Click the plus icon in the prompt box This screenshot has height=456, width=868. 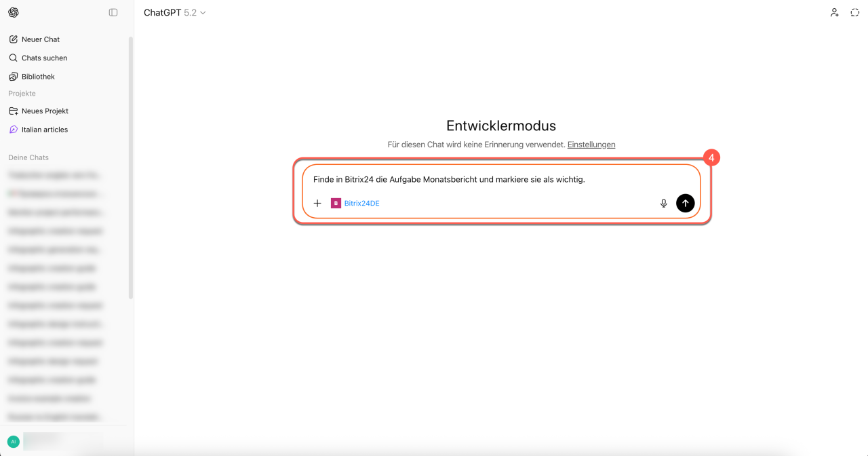[x=317, y=203]
